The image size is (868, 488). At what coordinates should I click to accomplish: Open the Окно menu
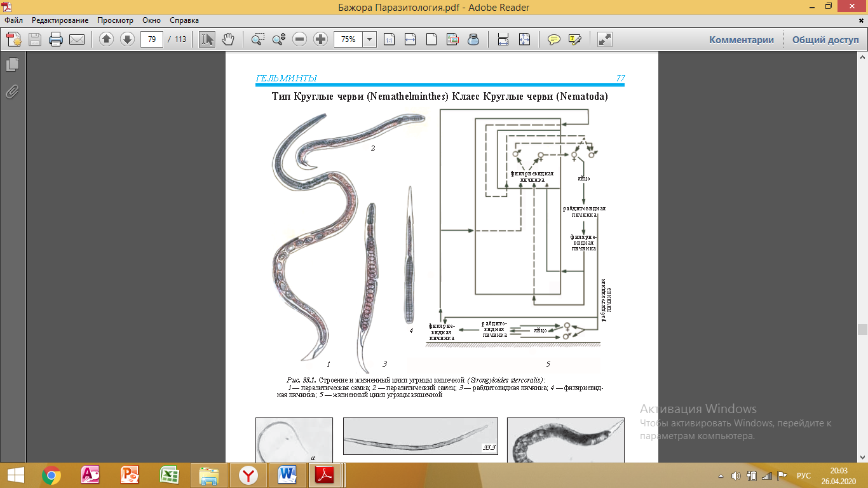(152, 20)
